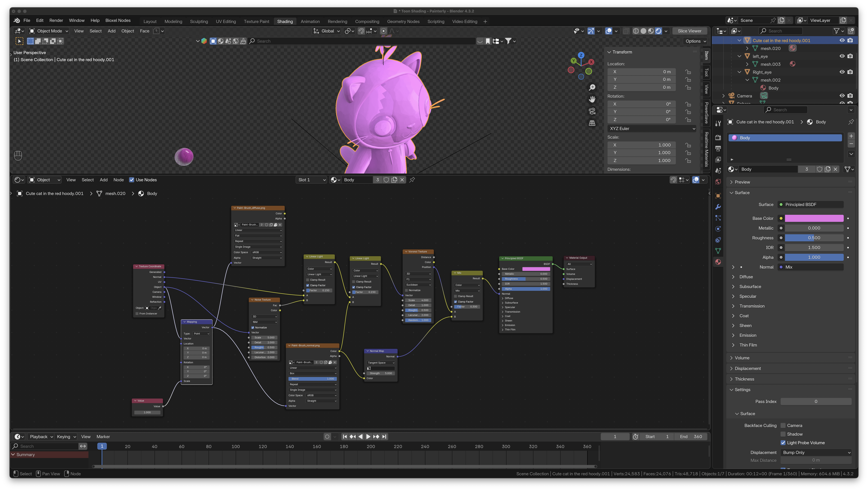
Task: Open the PowerSave sidebar tab
Action: click(707, 113)
